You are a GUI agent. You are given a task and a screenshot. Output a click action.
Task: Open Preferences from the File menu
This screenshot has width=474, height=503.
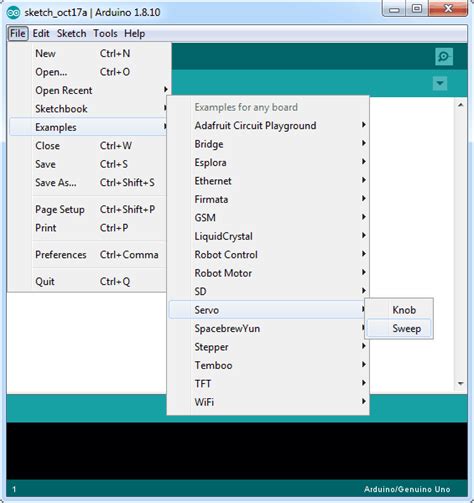pyautogui.click(x=88, y=255)
